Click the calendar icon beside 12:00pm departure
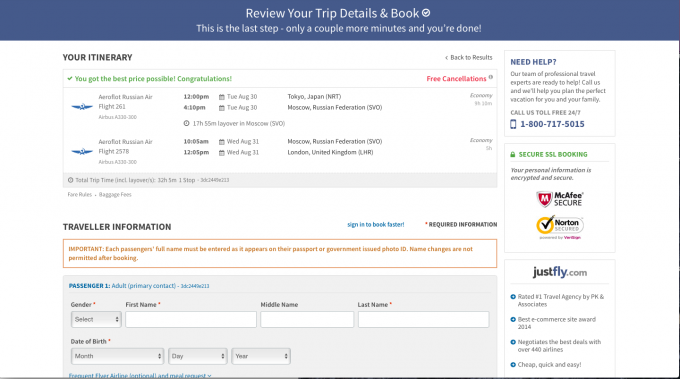 click(222, 97)
